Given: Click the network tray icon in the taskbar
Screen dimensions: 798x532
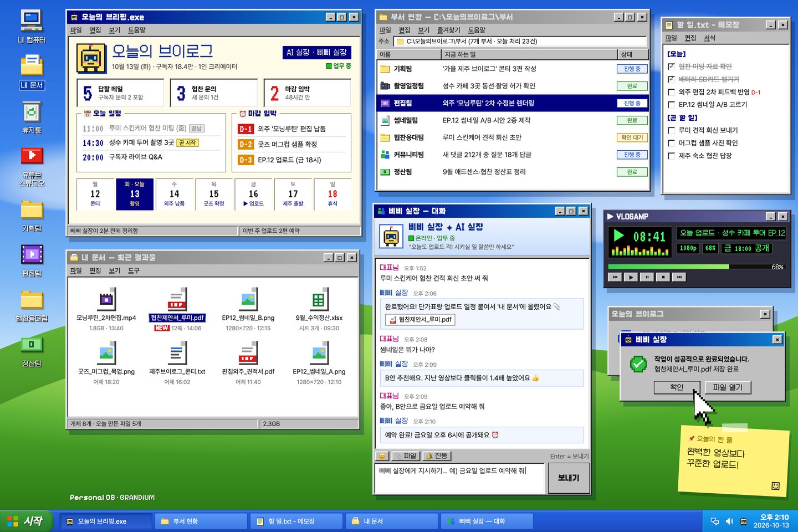Looking at the screenshot, I should click(715, 521).
